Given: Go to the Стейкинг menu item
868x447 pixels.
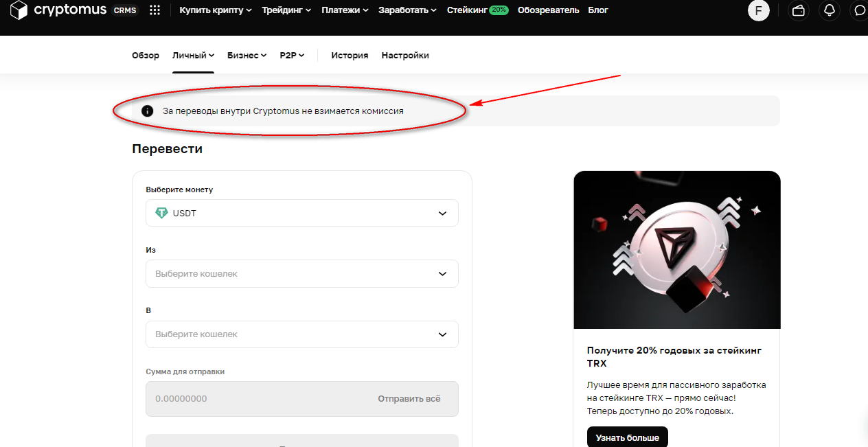Looking at the screenshot, I should point(466,10).
